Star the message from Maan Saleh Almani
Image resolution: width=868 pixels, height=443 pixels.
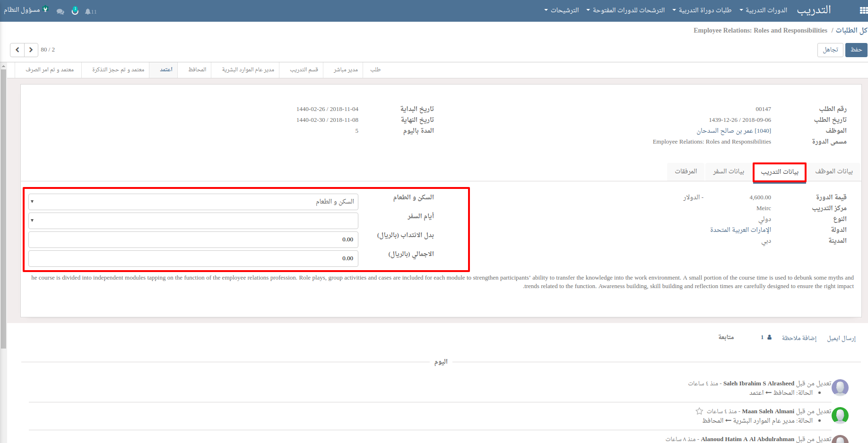(x=699, y=411)
